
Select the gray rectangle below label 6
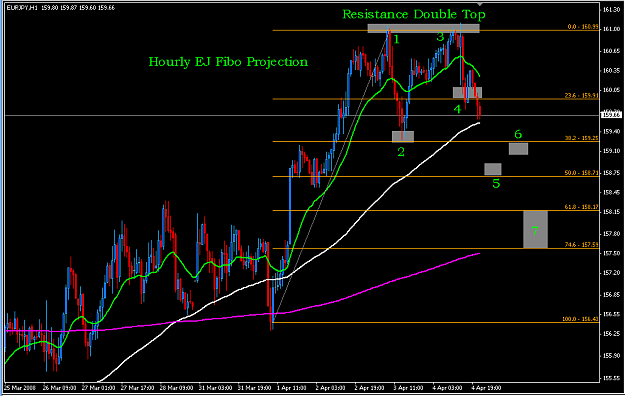point(519,149)
